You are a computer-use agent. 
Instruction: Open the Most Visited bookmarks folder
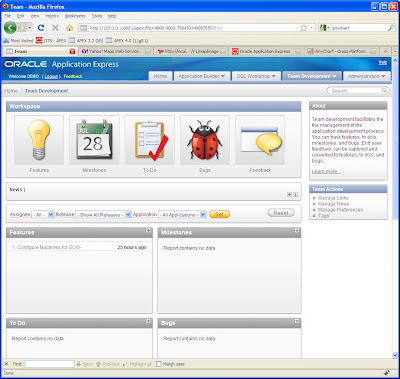tap(18, 41)
